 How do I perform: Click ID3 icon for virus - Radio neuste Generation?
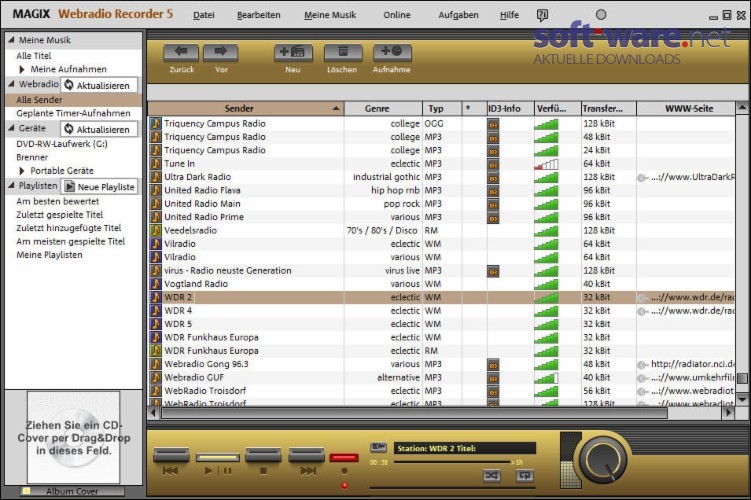493,272
